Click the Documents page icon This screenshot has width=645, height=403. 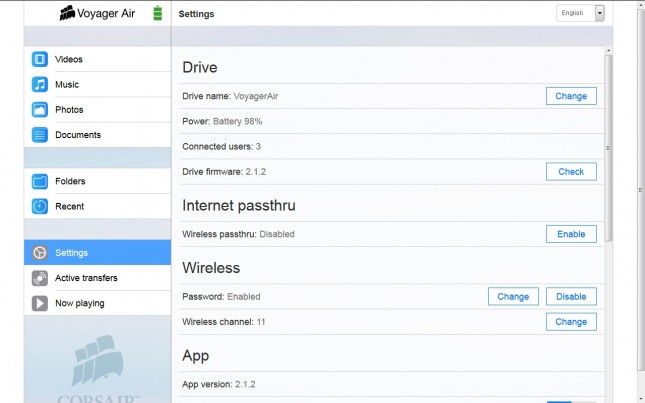pos(39,135)
